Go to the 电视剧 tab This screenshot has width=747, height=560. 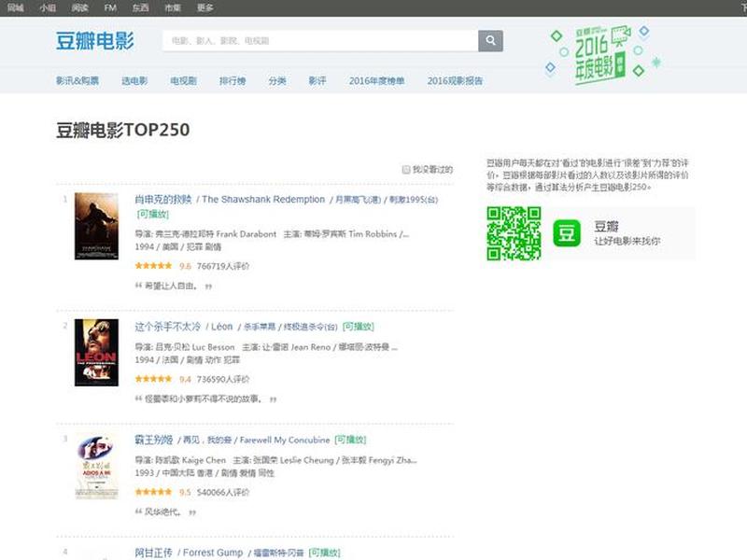183,81
